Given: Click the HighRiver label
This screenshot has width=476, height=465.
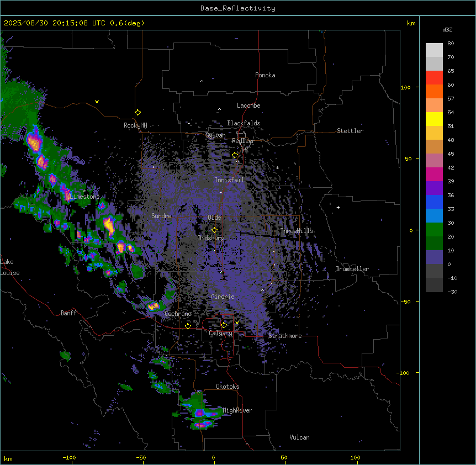Looking at the screenshot, I should click(x=237, y=410).
